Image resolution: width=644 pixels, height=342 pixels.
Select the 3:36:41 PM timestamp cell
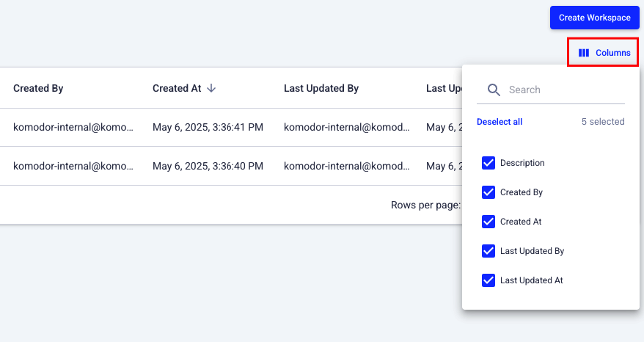pos(208,128)
